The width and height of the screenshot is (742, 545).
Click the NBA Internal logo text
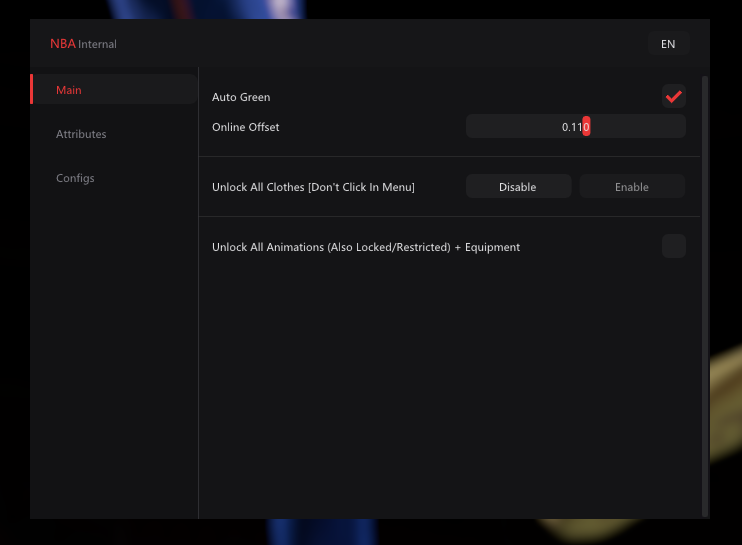click(83, 44)
